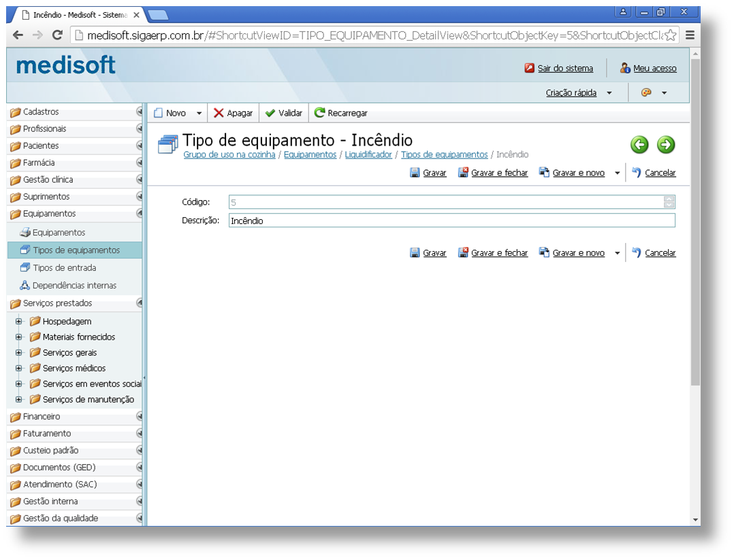Expand Pacientes navigation group
734x560 pixels.
coord(75,146)
